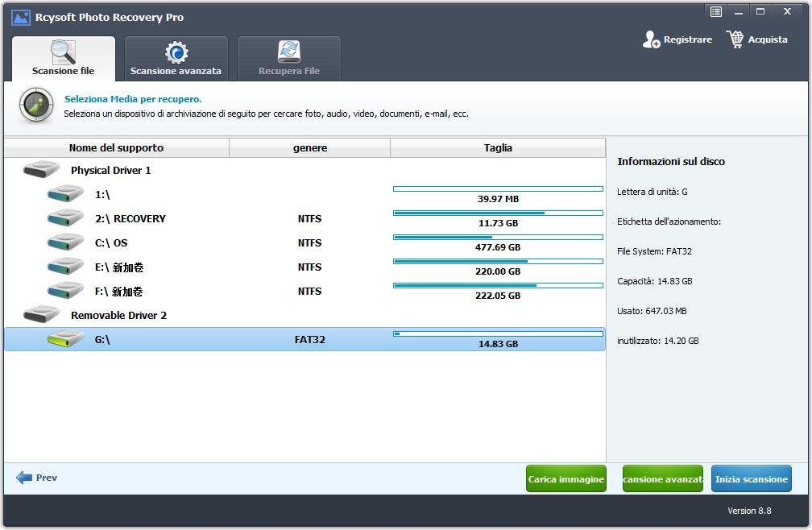Click the C:\ OS drive icon

click(x=65, y=242)
